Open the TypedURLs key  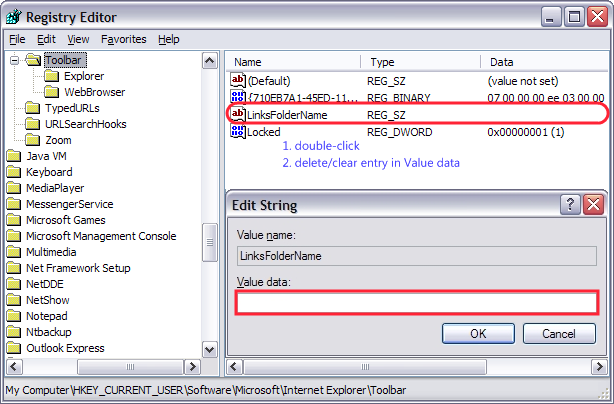coord(72,108)
